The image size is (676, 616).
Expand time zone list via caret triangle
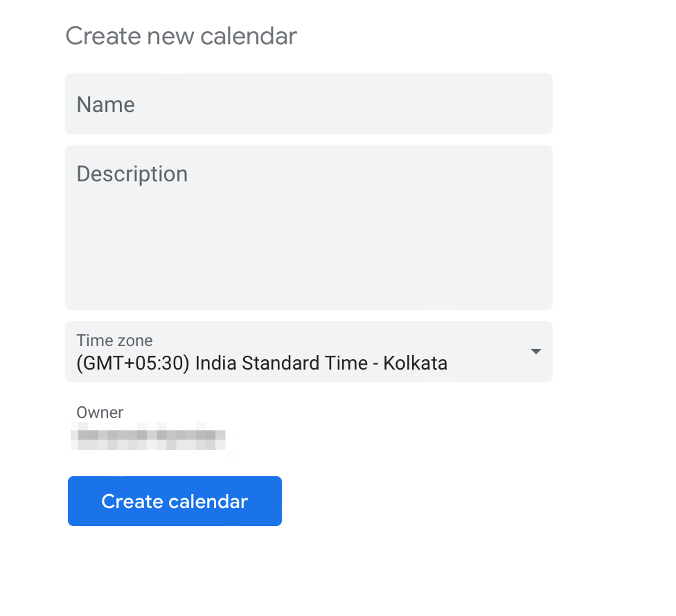(x=535, y=352)
